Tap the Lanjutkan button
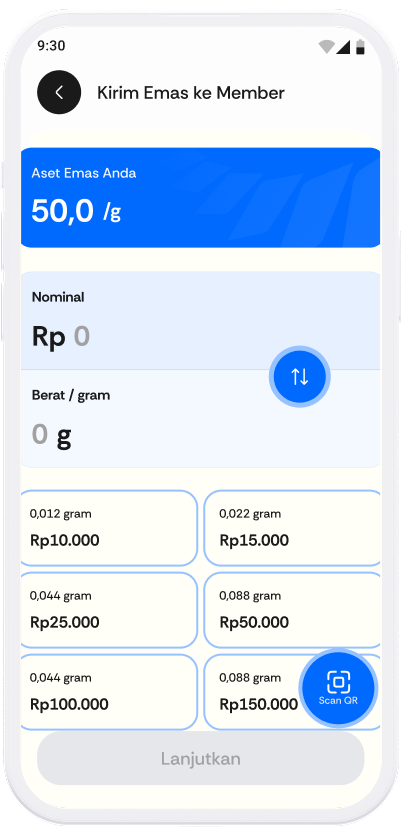This screenshot has width=403, height=838. pyautogui.click(x=200, y=758)
